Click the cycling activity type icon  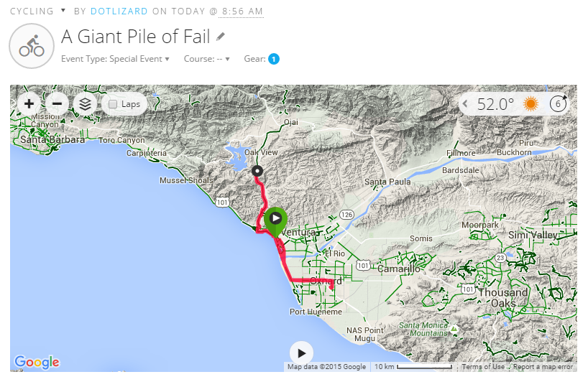pos(32,47)
